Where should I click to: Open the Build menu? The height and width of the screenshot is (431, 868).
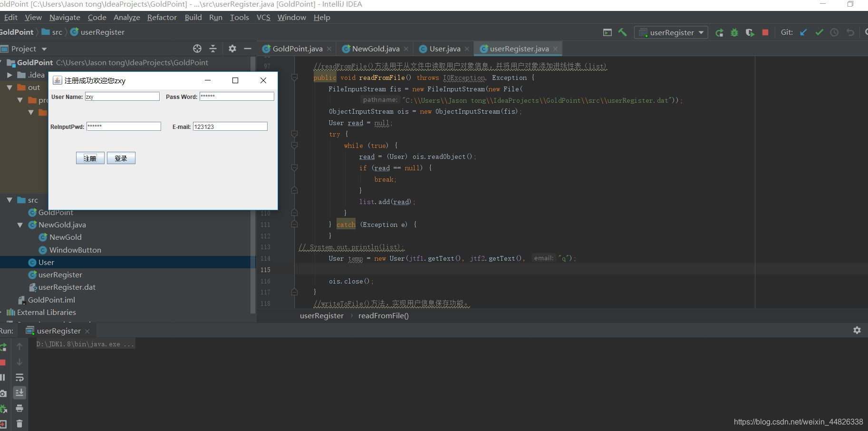pos(193,17)
